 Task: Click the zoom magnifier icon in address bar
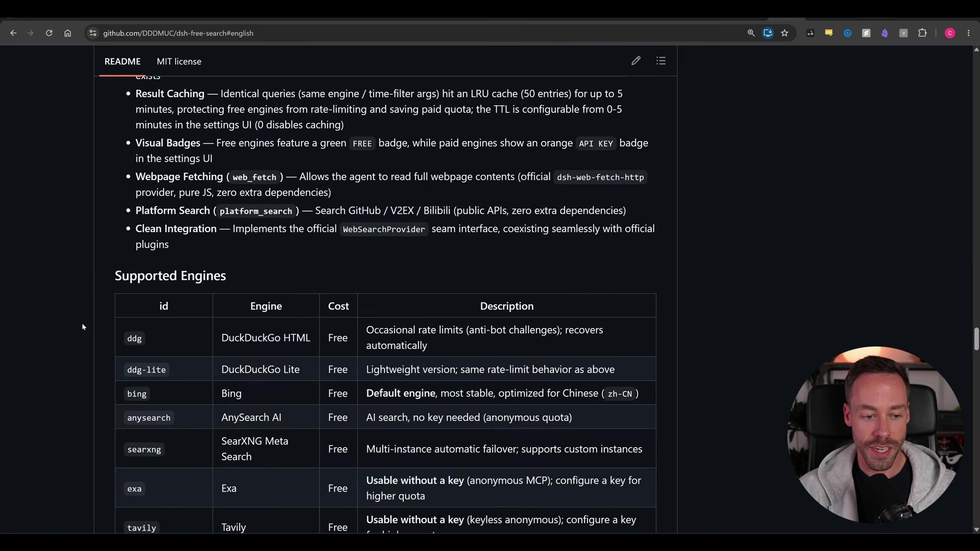[x=751, y=33]
